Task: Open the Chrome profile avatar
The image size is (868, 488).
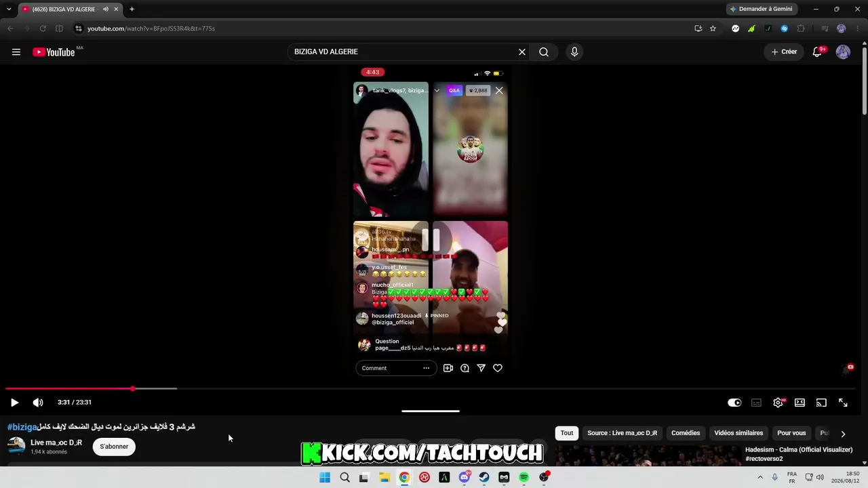Action: [842, 28]
